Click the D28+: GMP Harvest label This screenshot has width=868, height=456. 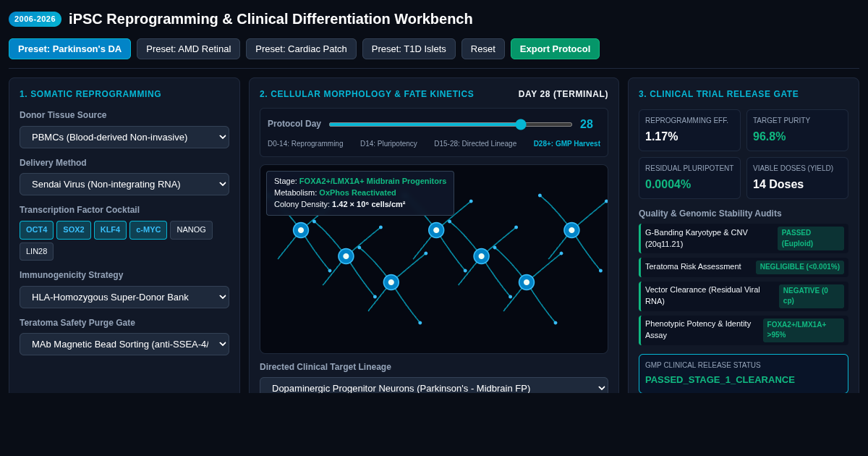pos(567,144)
